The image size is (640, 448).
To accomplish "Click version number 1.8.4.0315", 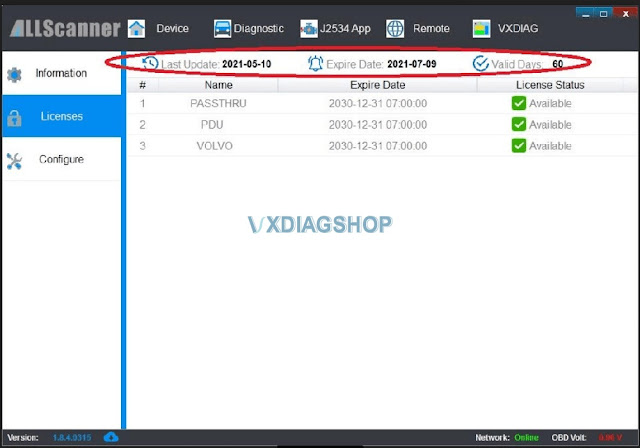I will (72, 438).
